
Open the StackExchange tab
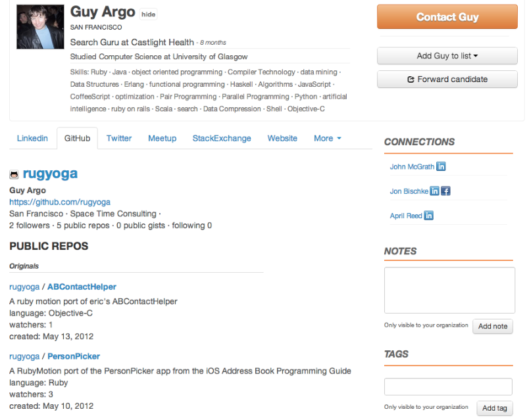[222, 138]
